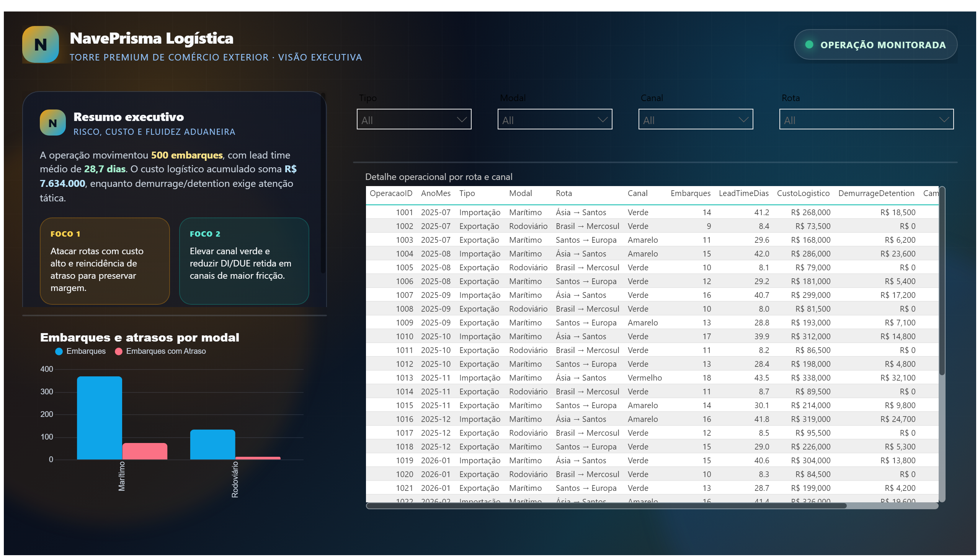This screenshot has height=559, width=980.
Task: Click the Rodoviário axis label
Action: [x=235, y=480]
